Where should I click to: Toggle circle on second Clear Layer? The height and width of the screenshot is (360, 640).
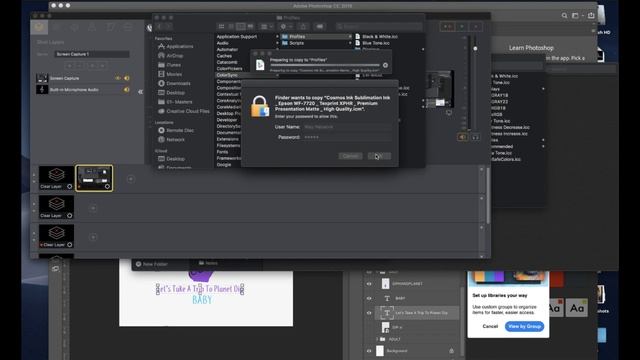click(x=69, y=216)
